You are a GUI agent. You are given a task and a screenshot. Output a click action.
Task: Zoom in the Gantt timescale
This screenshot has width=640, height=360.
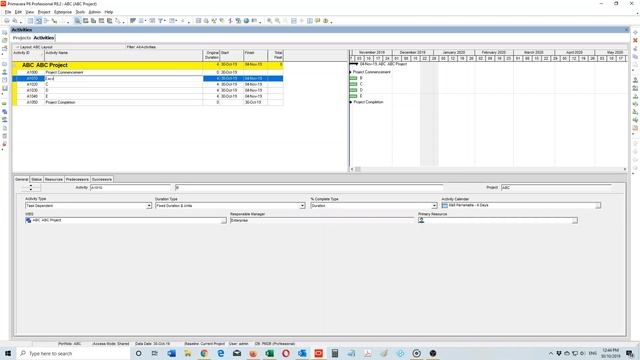[x=270, y=21]
